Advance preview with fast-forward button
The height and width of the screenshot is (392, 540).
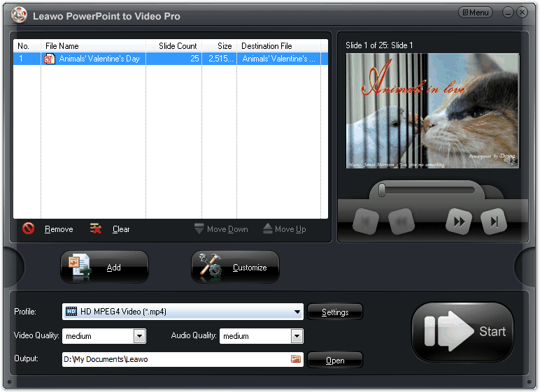coord(459,222)
